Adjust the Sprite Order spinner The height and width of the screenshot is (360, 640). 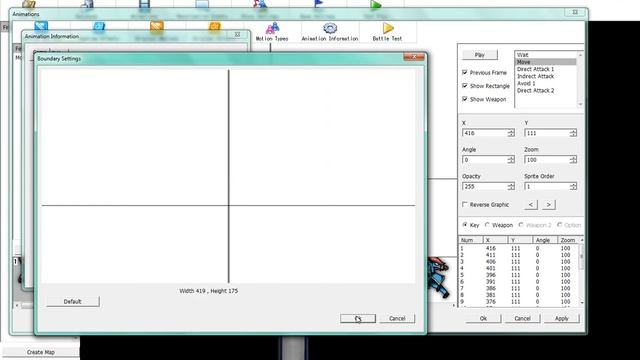pyautogui.click(x=573, y=187)
